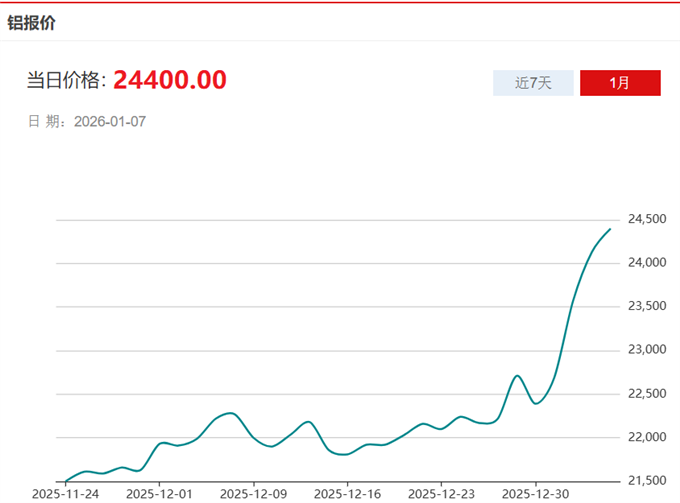
Task: Select the 23,000 y-axis value
Action: point(646,350)
